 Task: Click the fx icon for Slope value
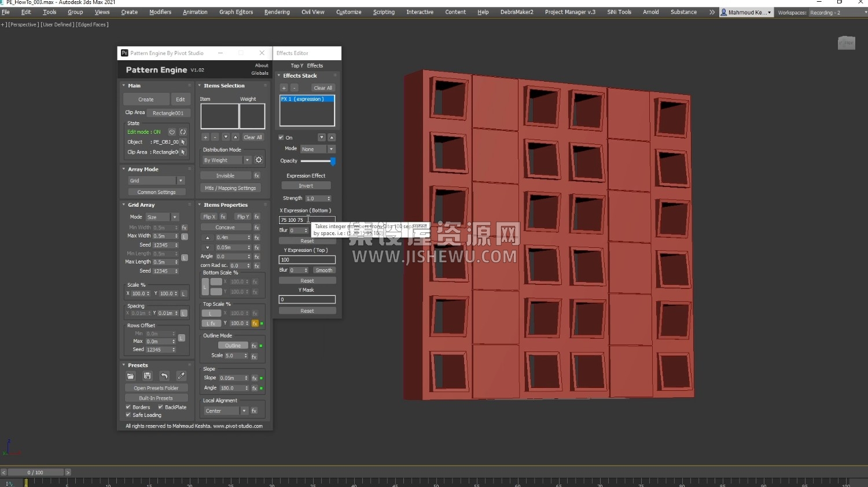coord(254,378)
